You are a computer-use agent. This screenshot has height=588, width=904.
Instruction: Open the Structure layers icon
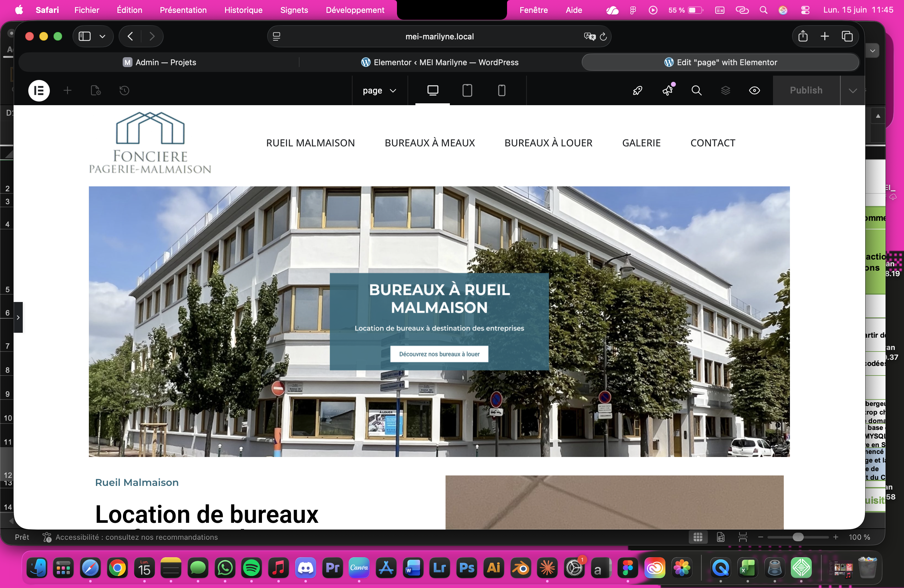click(725, 90)
